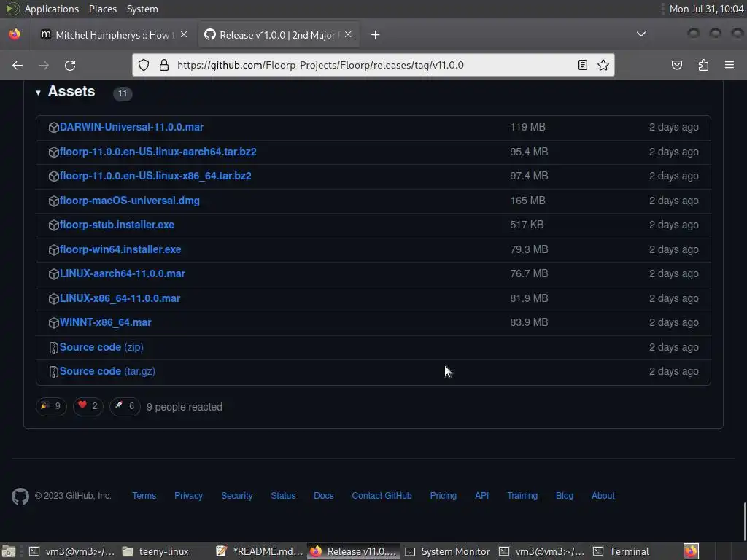
Task: Download floorp-11.0.0.en-US.linux-x86_64.tar.bz2
Action: (155, 176)
